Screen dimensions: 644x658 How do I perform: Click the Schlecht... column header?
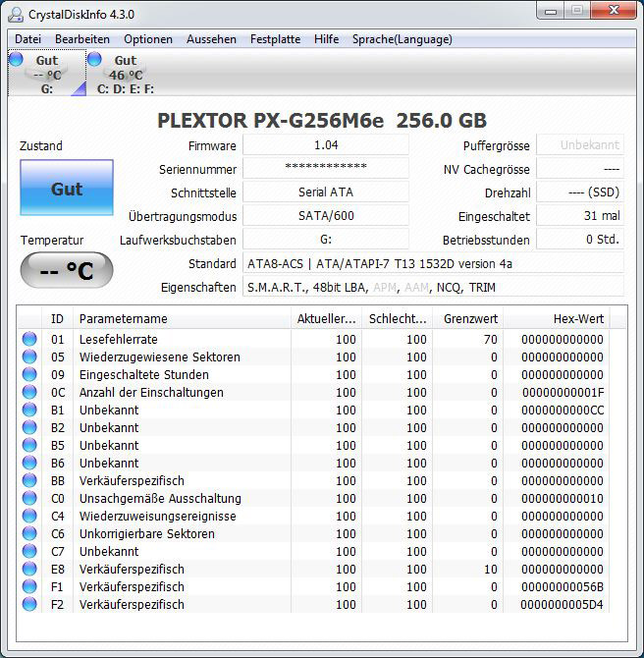[x=398, y=319]
